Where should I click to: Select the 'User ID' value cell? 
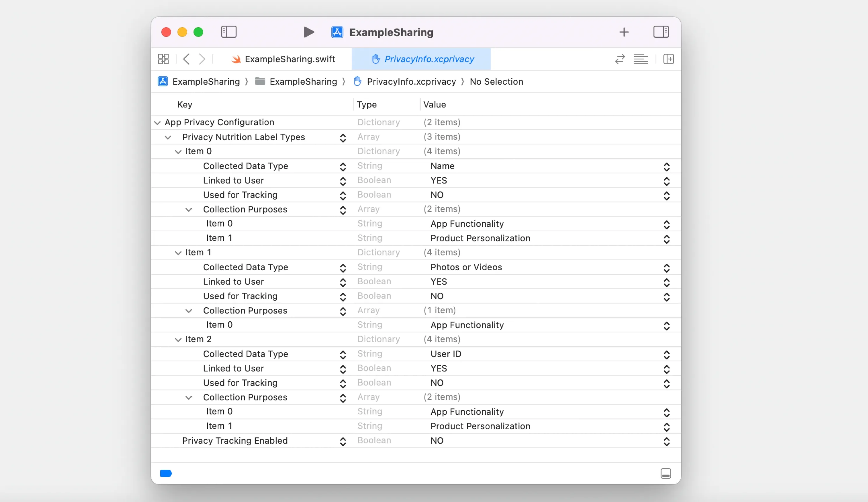(446, 354)
